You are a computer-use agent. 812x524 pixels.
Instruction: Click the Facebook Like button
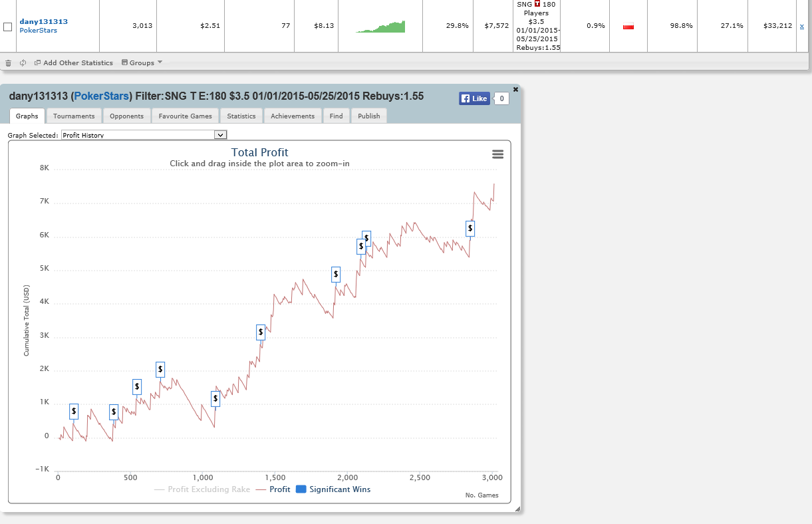[x=475, y=98]
